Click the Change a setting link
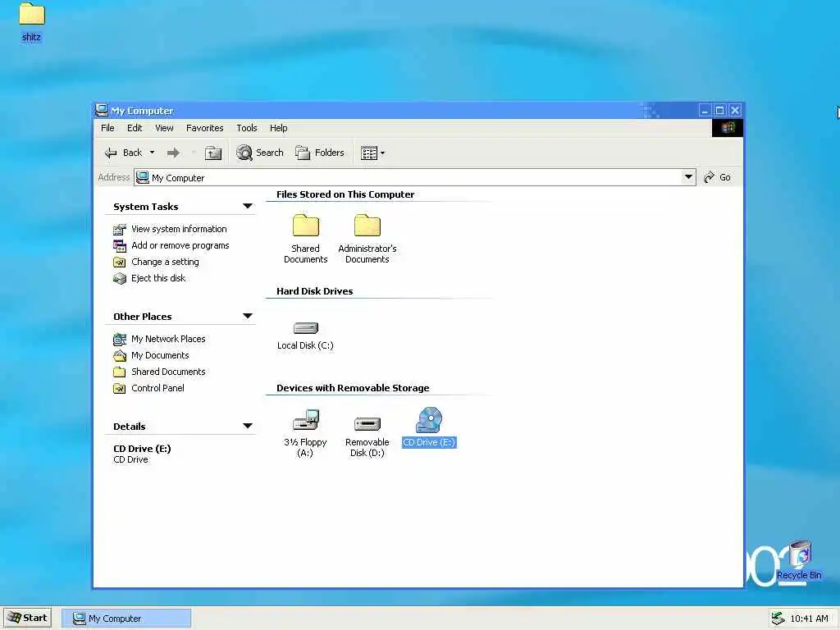 click(x=165, y=262)
